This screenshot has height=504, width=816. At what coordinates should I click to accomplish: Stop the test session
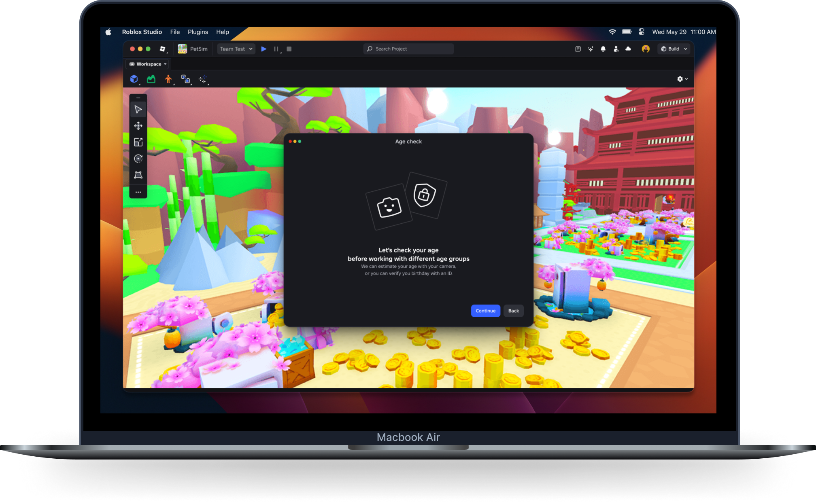click(289, 49)
